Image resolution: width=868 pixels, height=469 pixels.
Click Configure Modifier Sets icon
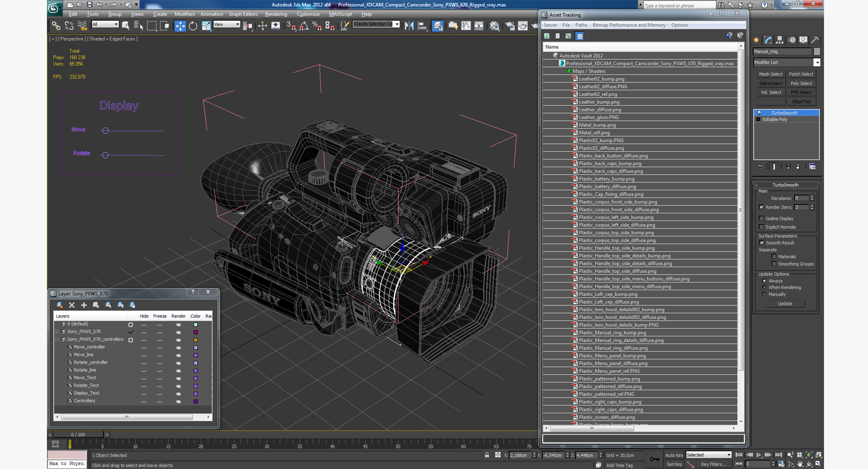tap(812, 166)
